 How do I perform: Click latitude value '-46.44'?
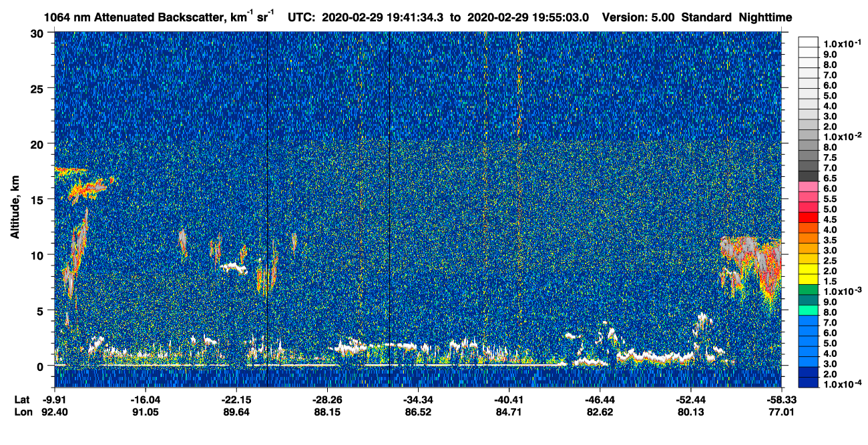(600, 399)
